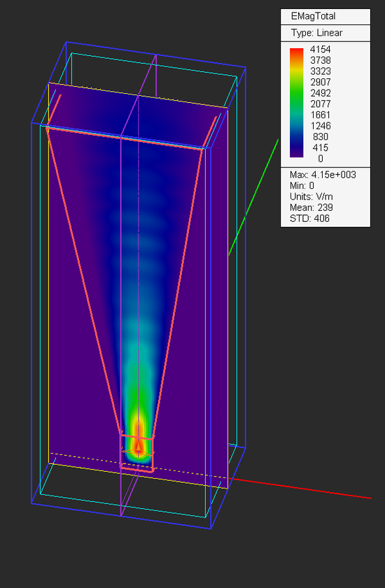Viewport: 385px width, 588px height.
Task: Click the blue outer bounding box edge
Action: tap(31, 313)
